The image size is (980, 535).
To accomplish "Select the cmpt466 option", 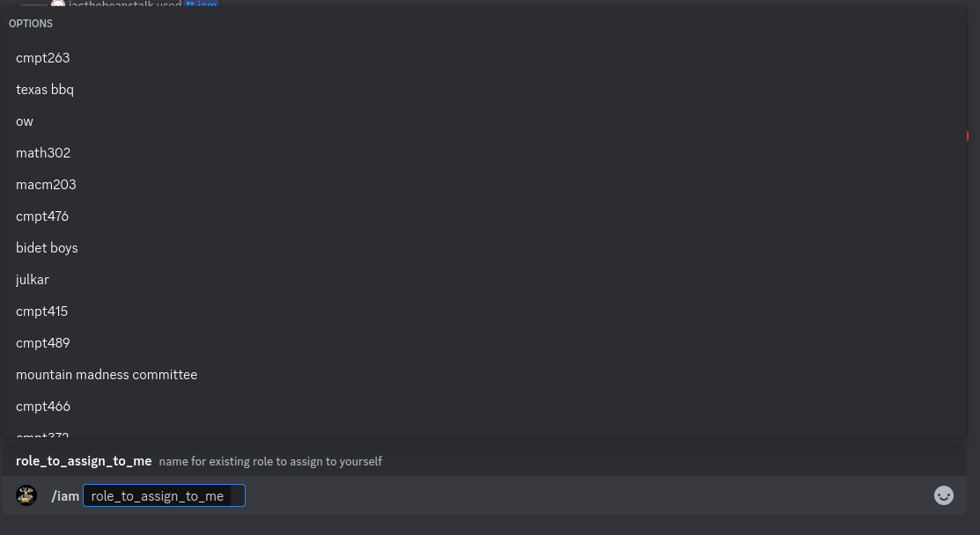I will tap(484, 407).
